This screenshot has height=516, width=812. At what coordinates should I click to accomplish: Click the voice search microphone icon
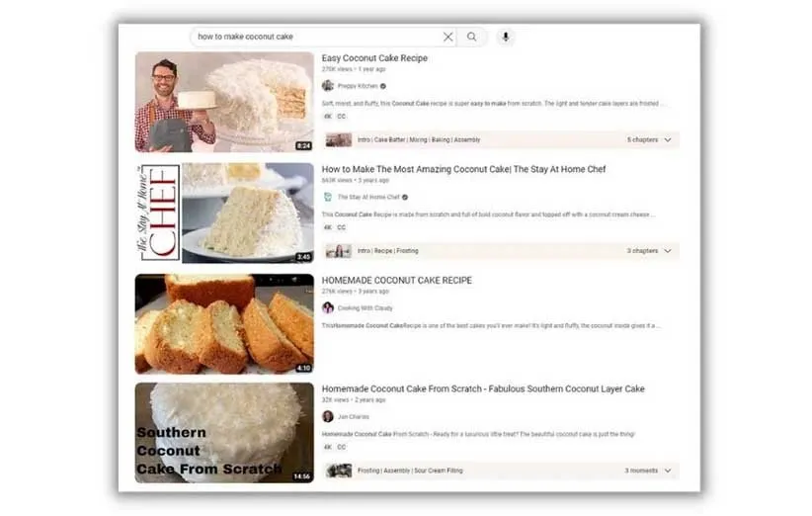[x=505, y=37]
